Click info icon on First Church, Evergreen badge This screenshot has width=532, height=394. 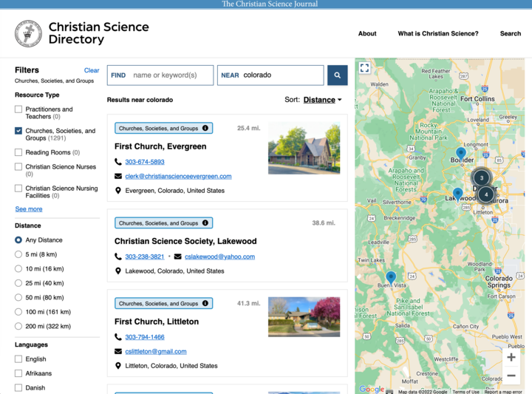click(x=205, y=128)
